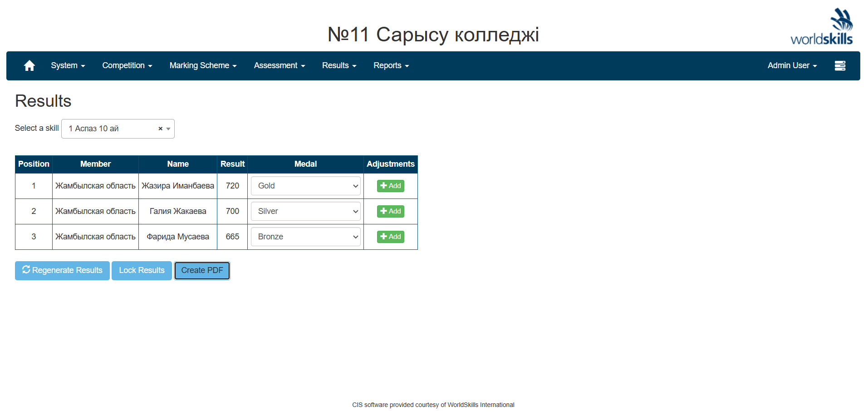Open the server stack icon menu
The image size is (868, 412).
840,66
